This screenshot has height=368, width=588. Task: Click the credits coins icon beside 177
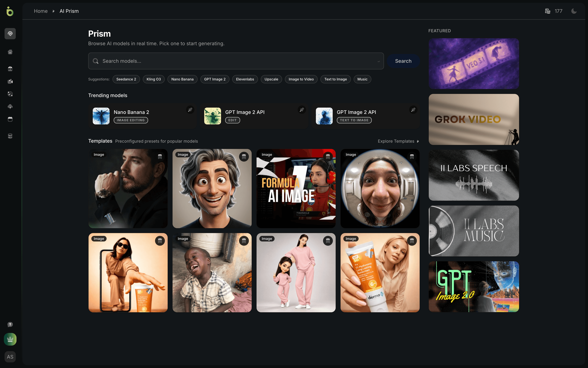[x=547, y=11]
